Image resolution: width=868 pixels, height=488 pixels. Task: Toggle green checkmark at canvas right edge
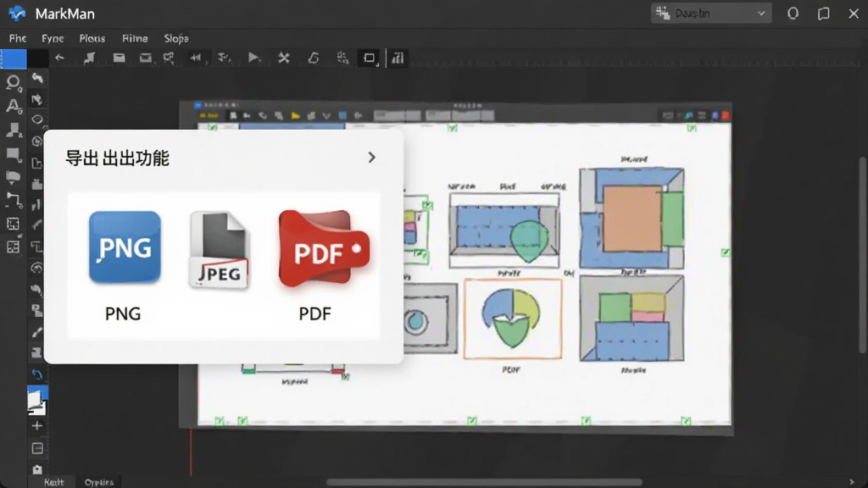[726, 252]
